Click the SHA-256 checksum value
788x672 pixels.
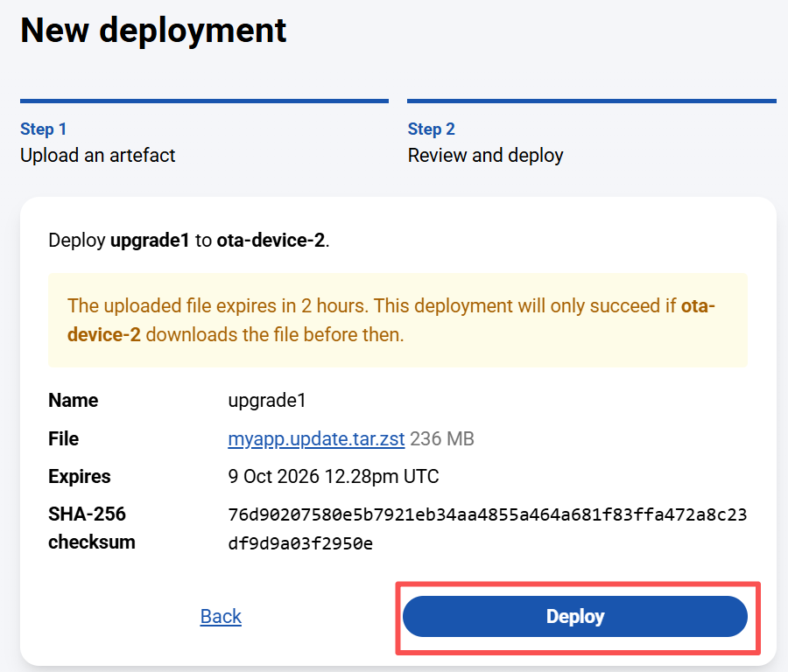tap(488, 528)
